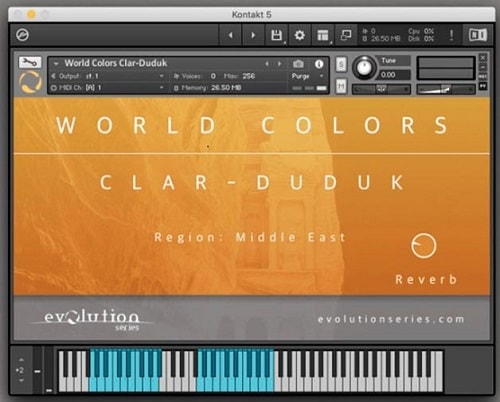Screen dimensions: 500x402
Task: Mute the instrument with the M button
Action: pyautogui.click(x=341, y=87)
